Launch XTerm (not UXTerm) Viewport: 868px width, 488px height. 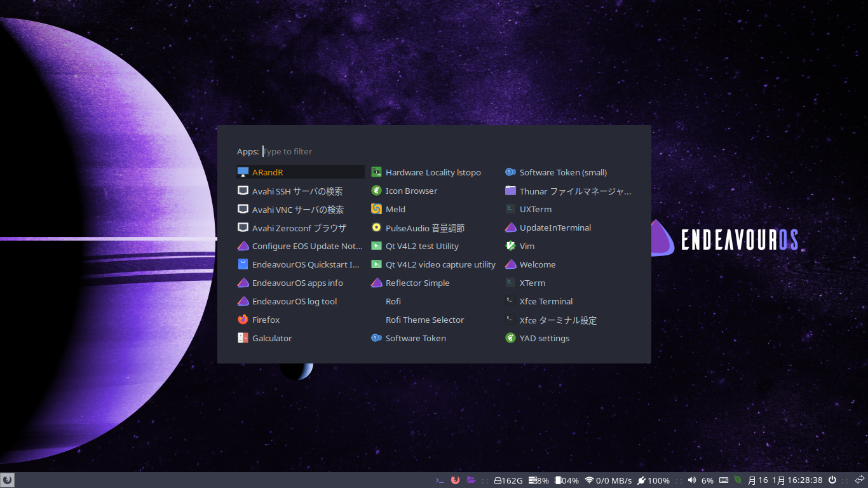point(568,283)
